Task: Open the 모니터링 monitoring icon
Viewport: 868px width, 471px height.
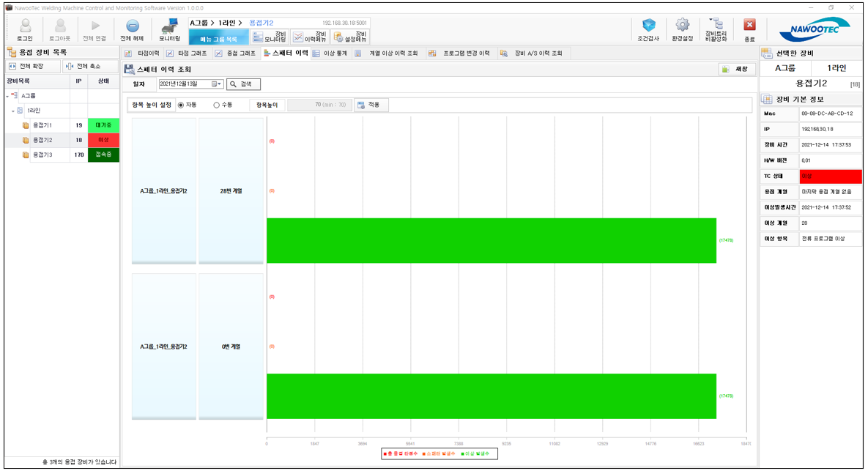Action: pos(169,26)
